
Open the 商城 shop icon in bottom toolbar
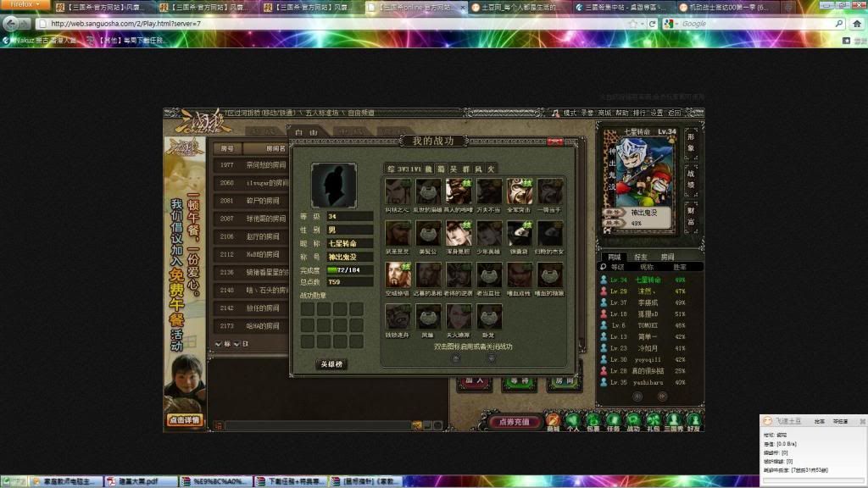pos(553,422)
